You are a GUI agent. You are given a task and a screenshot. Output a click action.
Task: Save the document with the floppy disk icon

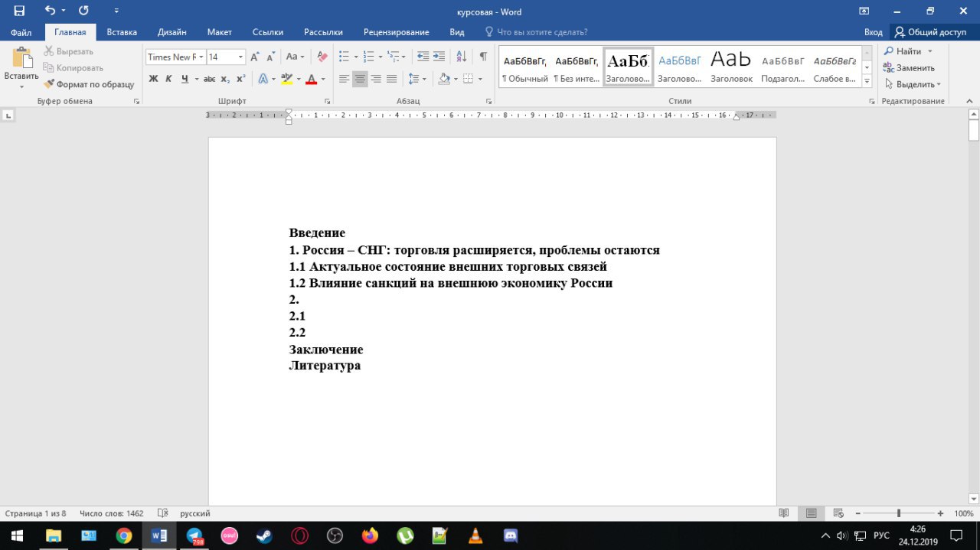click(x=19, y=11)
